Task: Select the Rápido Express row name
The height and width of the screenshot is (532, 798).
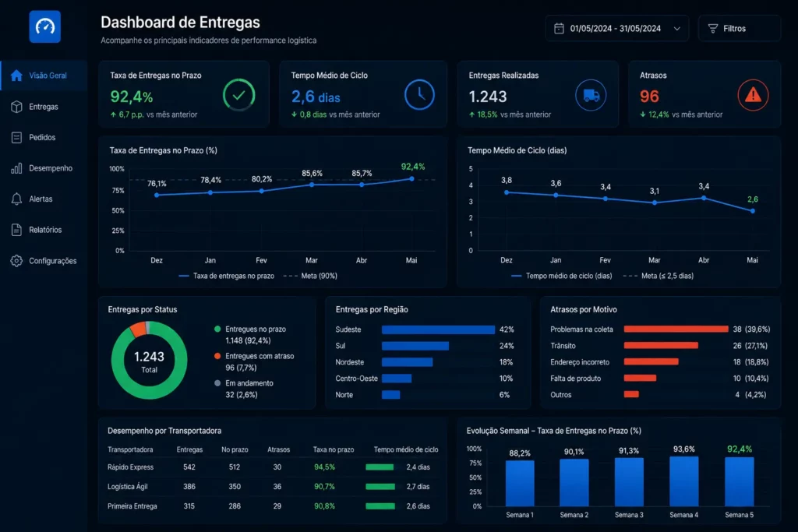Action: pyautogui.click(x=130, y=467)
